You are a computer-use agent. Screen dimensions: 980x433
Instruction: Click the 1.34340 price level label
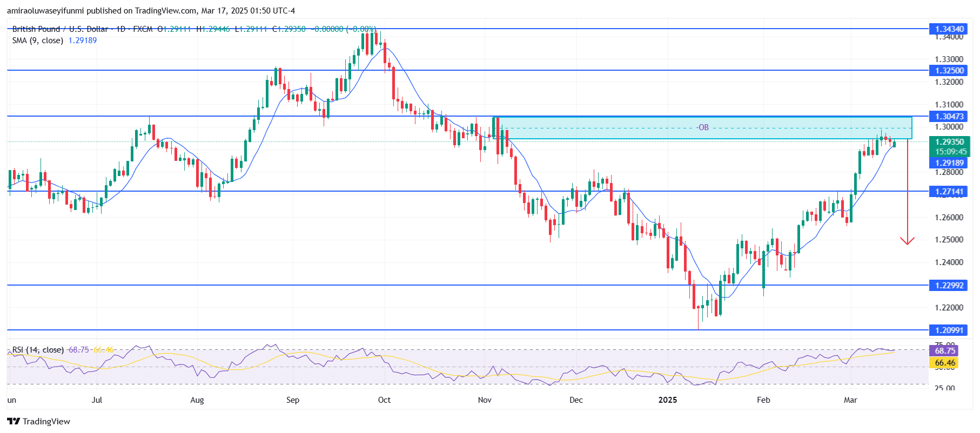948,29
